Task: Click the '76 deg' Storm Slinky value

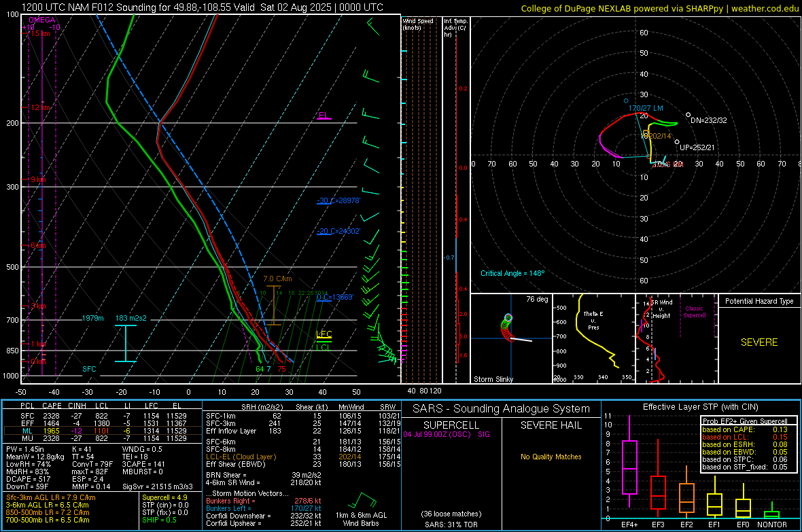Action: (537, 299)
